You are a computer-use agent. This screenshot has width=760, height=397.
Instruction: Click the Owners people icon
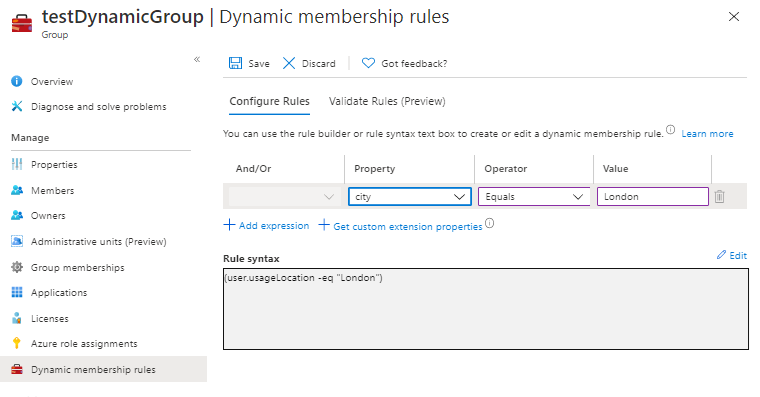point(16,215)
